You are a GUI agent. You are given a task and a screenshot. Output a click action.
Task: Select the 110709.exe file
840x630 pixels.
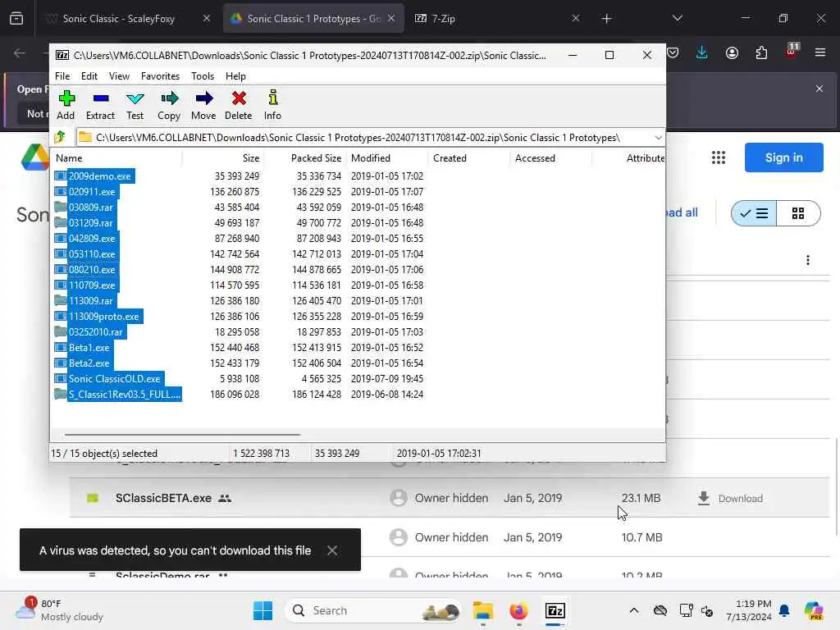(x=92, y=285)
